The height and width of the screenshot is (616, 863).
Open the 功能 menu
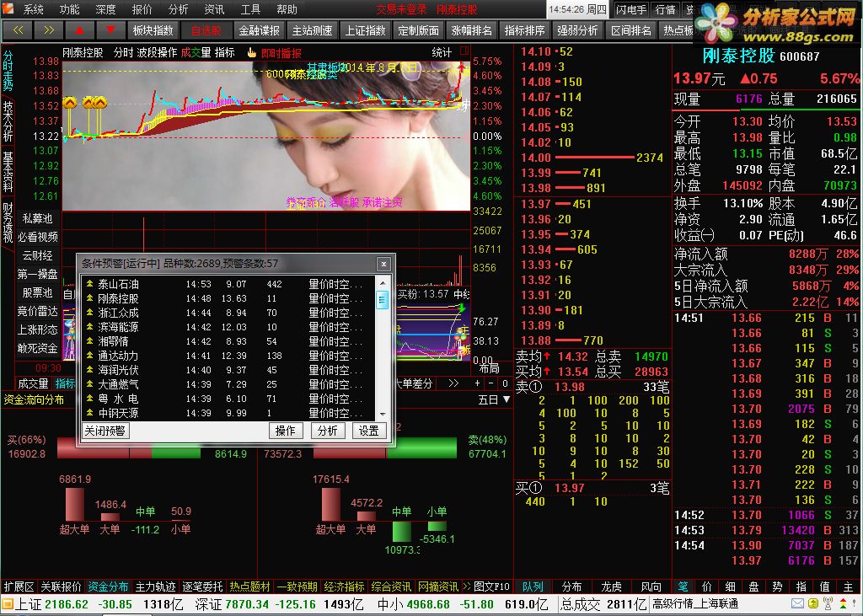coord(69,9)
